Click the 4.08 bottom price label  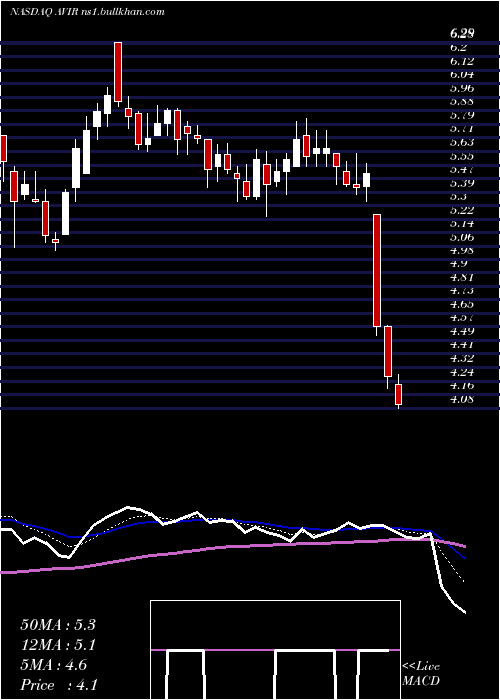click(462, 400)
